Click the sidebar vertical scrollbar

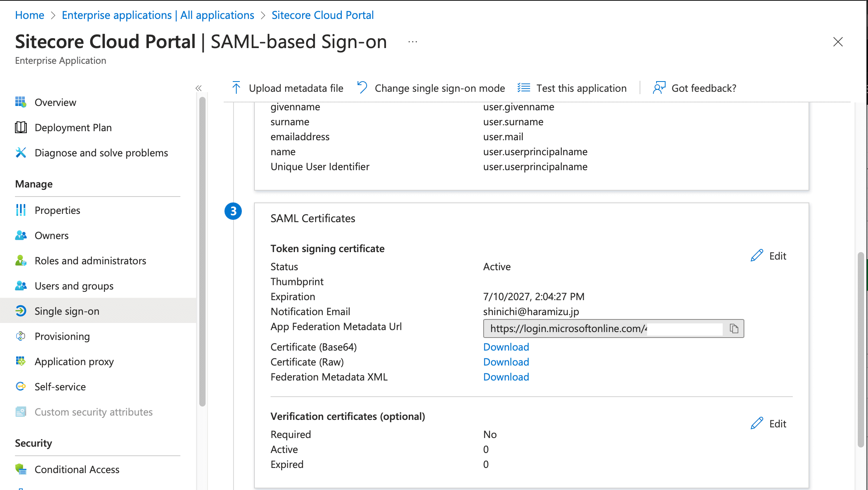pos(202,252)
